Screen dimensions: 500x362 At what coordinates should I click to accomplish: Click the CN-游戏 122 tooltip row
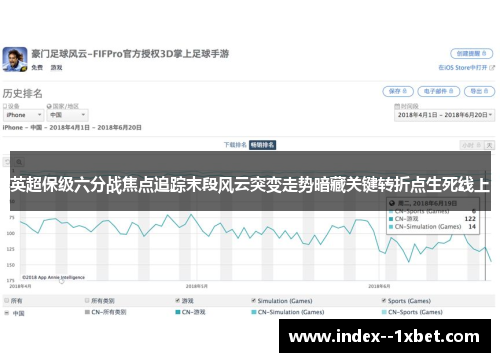(433, 219)
